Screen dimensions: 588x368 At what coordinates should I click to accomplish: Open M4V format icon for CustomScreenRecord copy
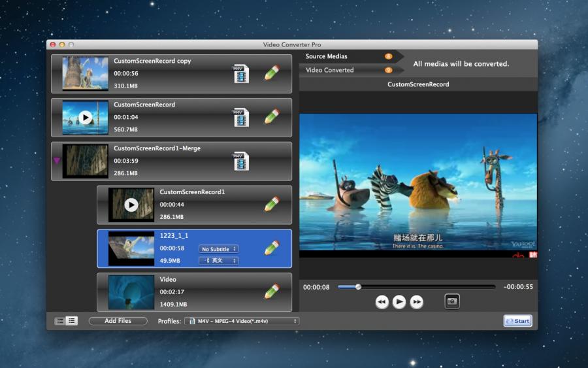[x=240, y=73]
